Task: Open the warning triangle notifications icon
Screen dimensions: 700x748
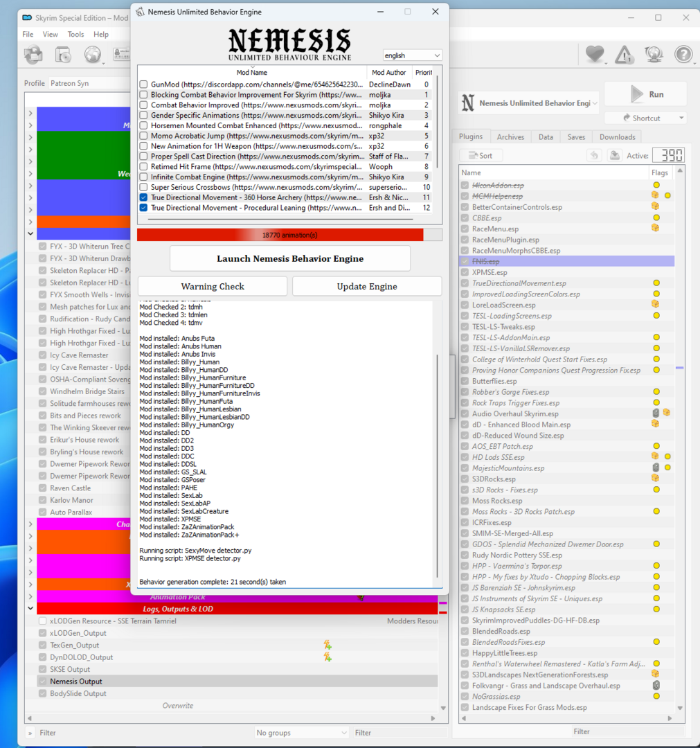Action: tap(624, 55)
